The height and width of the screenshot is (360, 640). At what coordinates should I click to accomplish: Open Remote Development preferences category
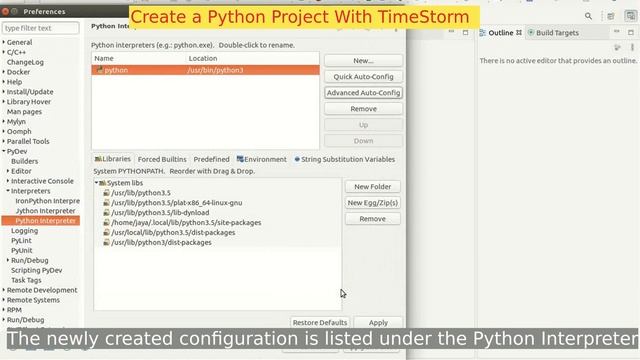point(42,290)
